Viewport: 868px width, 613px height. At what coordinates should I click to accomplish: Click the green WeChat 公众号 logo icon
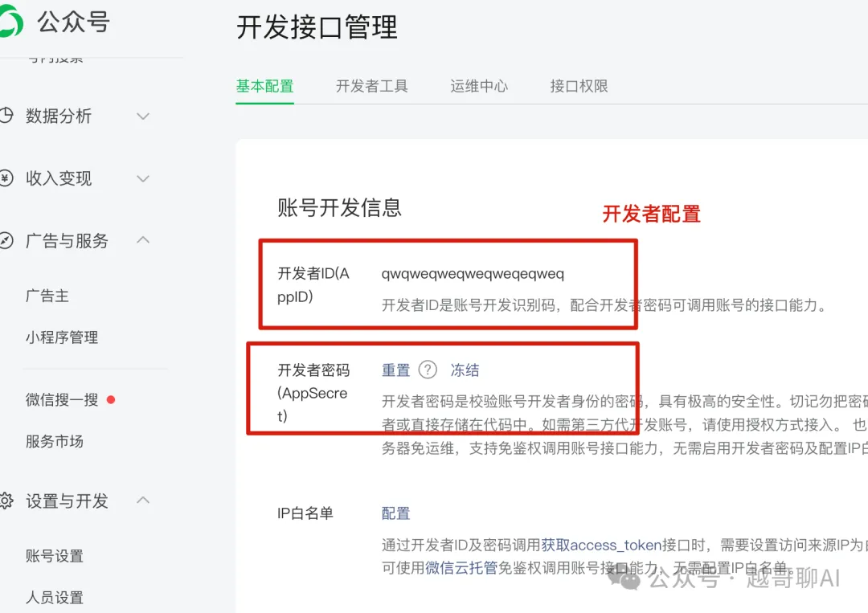pyautogui.click(x=10, y=22)
